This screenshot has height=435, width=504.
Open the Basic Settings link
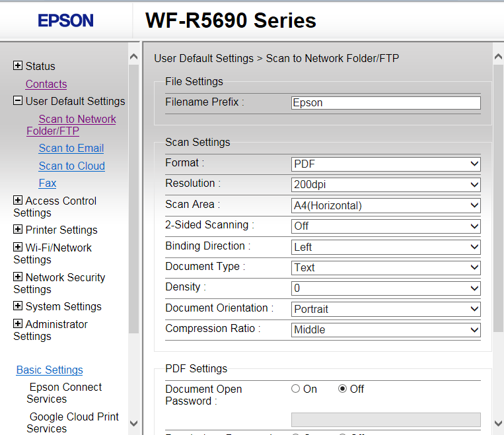(50, 370)
